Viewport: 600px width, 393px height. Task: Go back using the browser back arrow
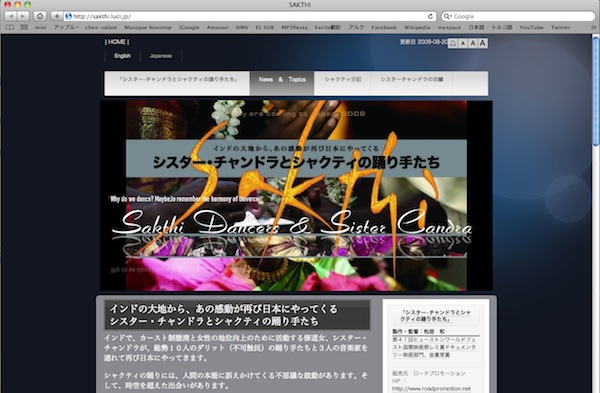click(11, 16)
